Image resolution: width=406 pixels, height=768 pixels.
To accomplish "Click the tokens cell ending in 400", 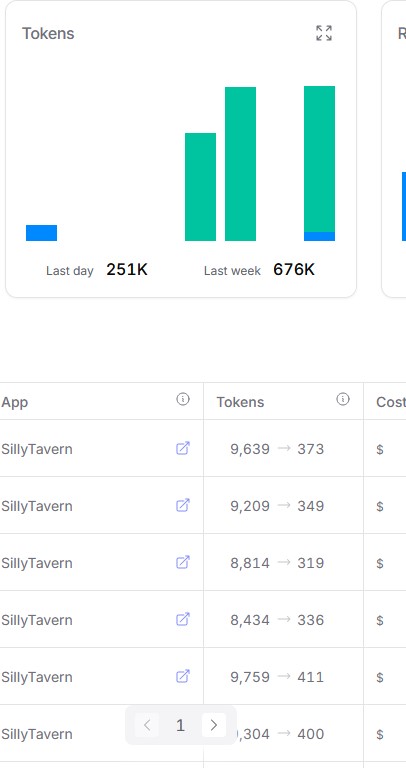I will click(x=281, y=734).
